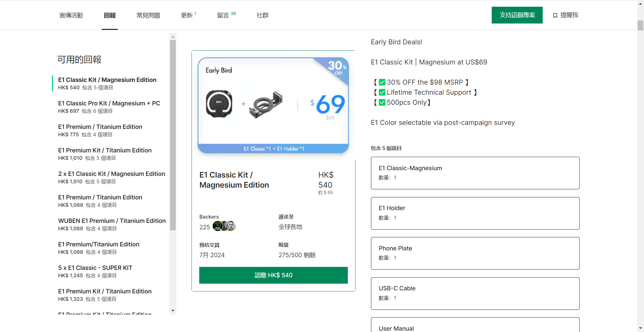Click the 'Lifetime Technical Support' line
The height and width of the screenshot is (332, 644).
point(425,92)
